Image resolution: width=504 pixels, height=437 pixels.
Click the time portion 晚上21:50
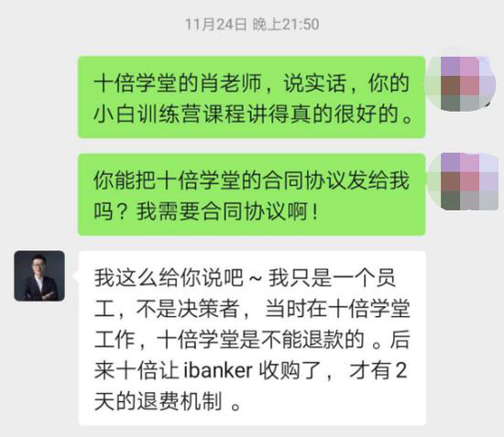[286, 25]
